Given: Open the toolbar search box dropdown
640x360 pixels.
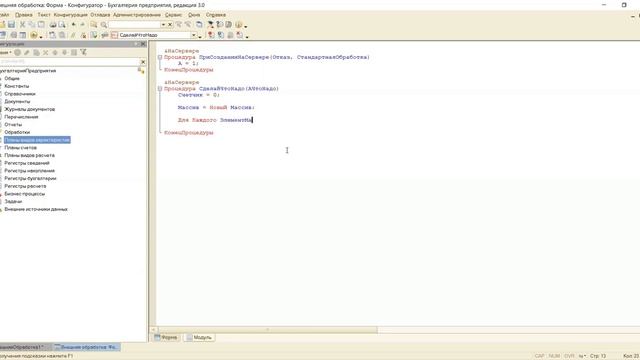Looking at the screenshot, I should pyautogui.click(x=163, y=25).
